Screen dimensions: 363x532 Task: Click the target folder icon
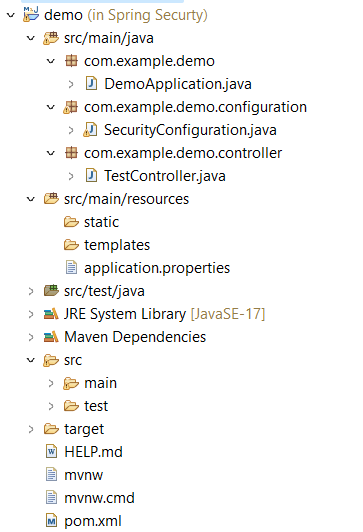click(x=51, y=429)
